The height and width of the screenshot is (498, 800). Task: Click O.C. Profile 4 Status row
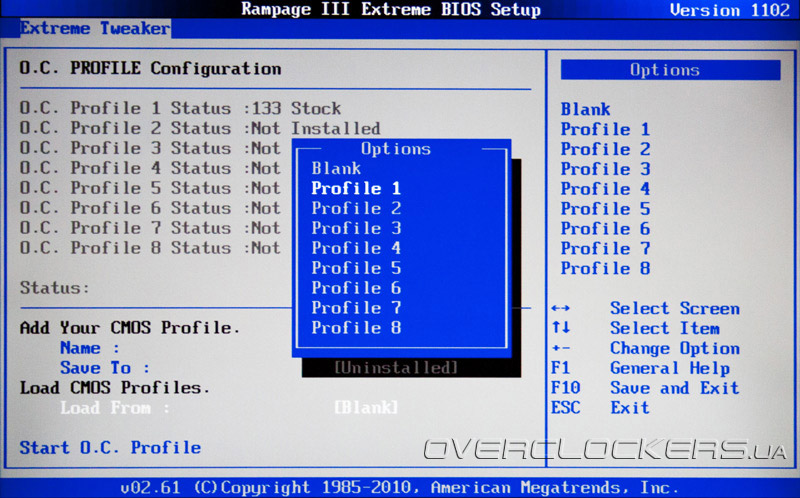(x=150, y=168)
